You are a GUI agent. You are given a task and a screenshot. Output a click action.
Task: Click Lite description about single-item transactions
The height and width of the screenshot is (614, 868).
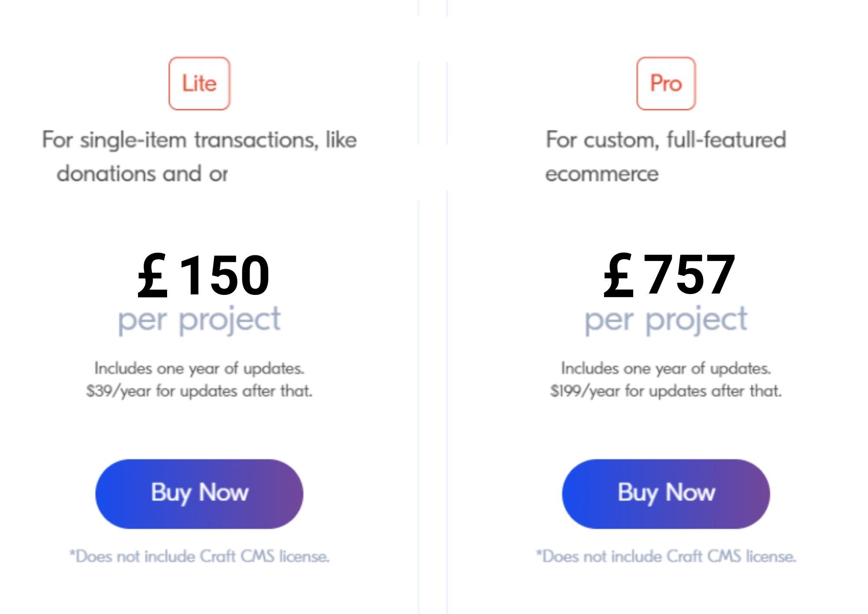199,157
